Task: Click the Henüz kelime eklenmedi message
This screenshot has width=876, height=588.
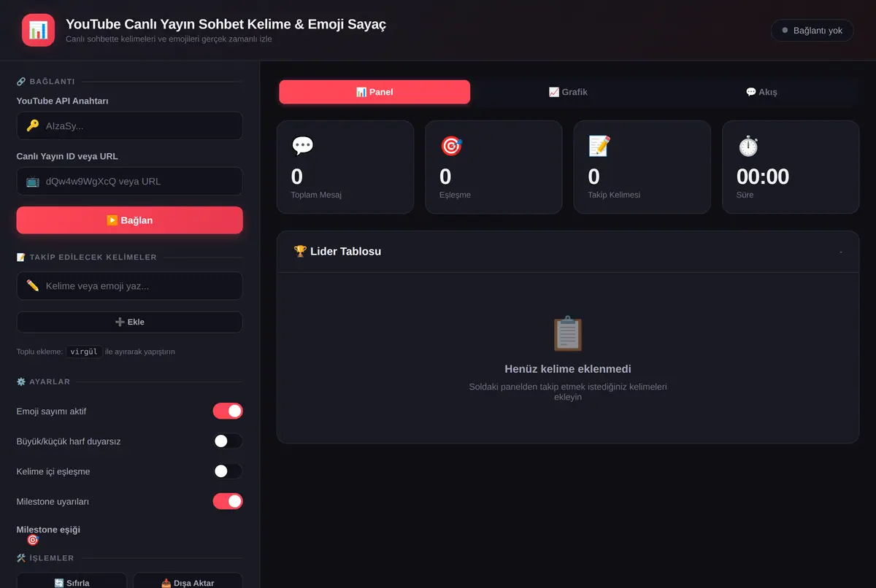Action: 568,369
